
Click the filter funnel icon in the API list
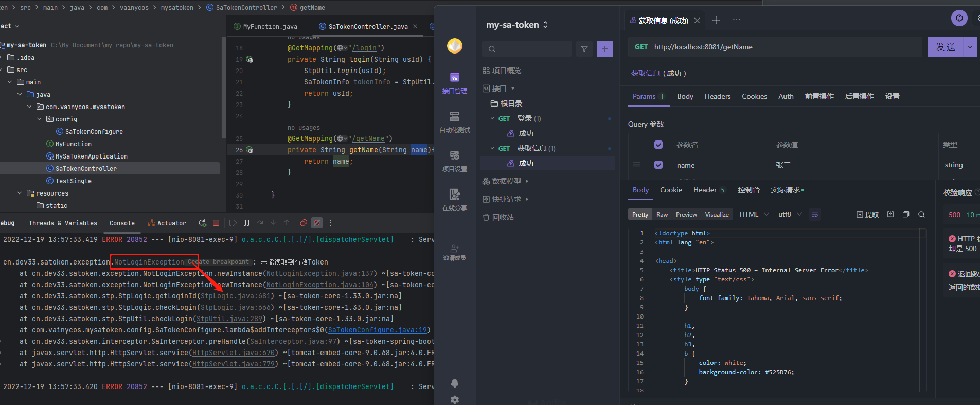[x=584, y=49]
